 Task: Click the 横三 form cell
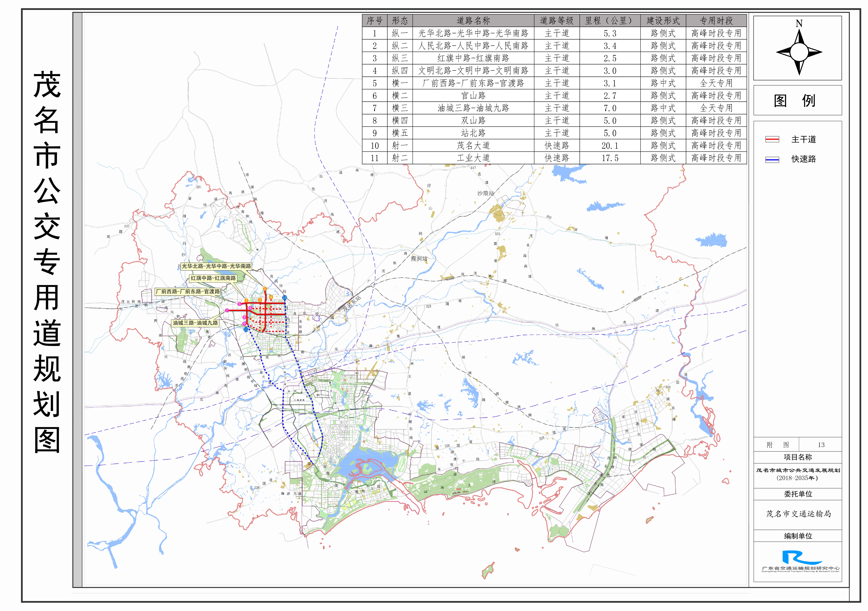(400, 108)
